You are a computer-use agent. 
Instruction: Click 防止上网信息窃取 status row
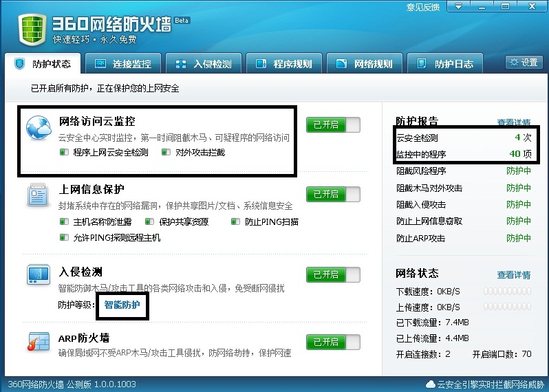(x=464, y=221)
